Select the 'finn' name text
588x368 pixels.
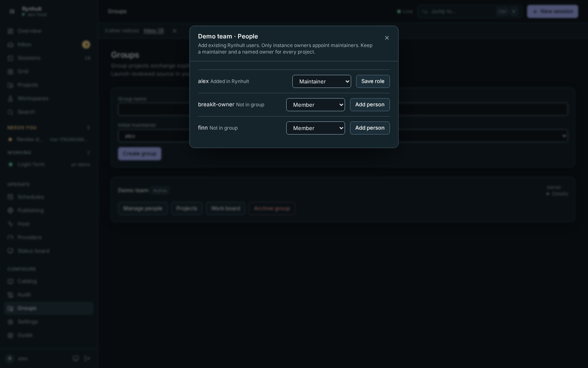click(203, 128)
